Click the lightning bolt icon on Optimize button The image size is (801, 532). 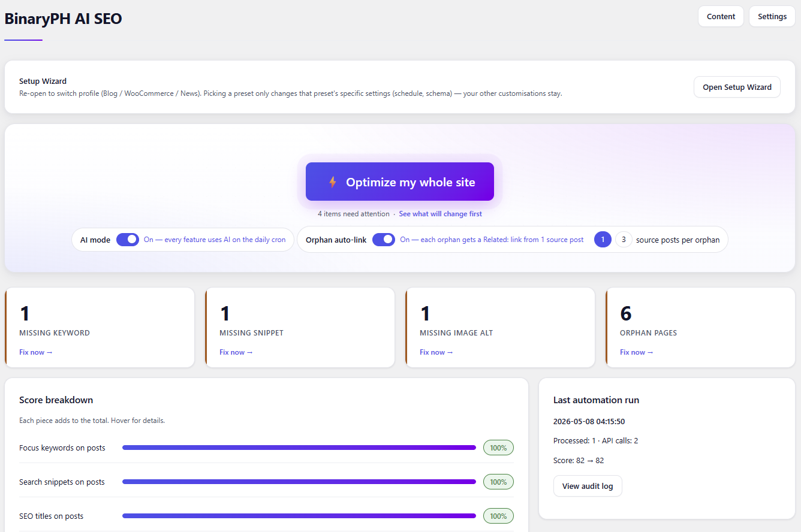tap(332, 182)
